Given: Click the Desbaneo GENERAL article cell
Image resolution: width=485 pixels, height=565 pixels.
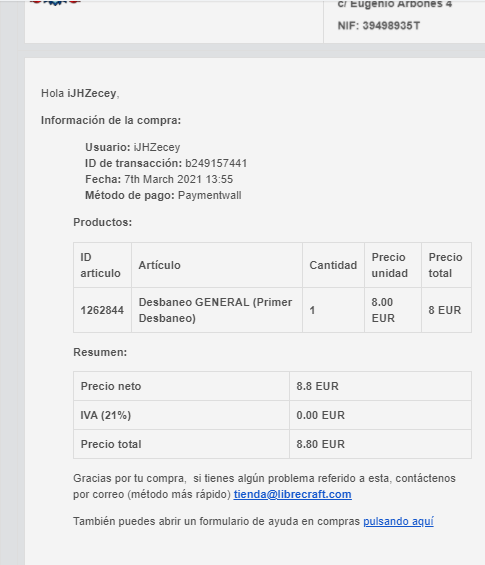Looking at the screenshot, I should click(x=217, y=310).
